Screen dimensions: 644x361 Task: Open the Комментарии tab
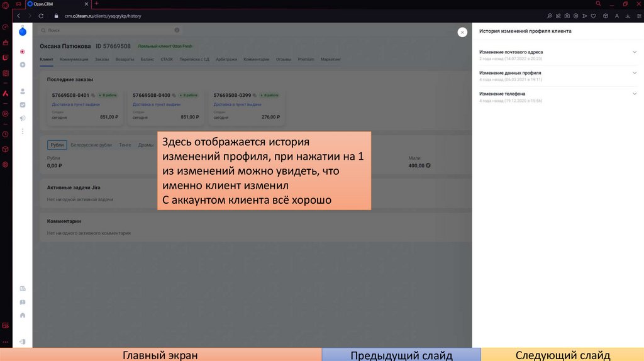click(257, 59)
